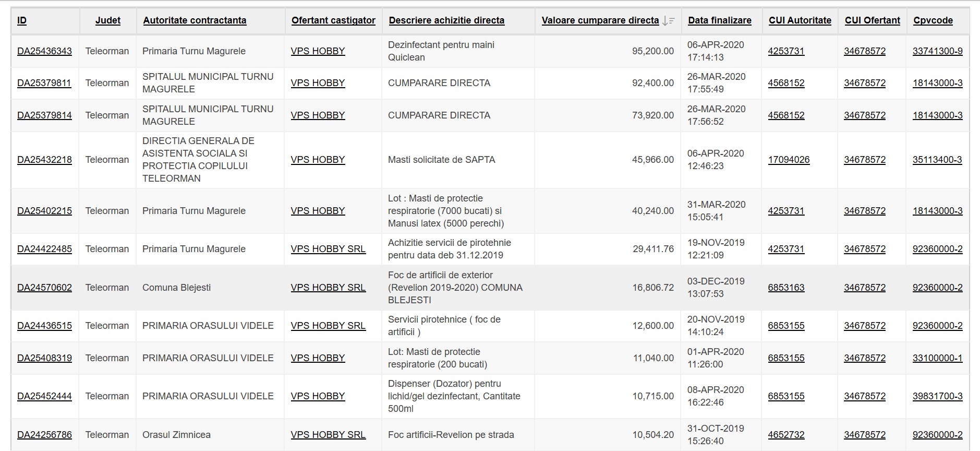Open CUI Autoritate 4652732 link
The width and height of the screenshot is (980, 451).
tap(786, 435)
